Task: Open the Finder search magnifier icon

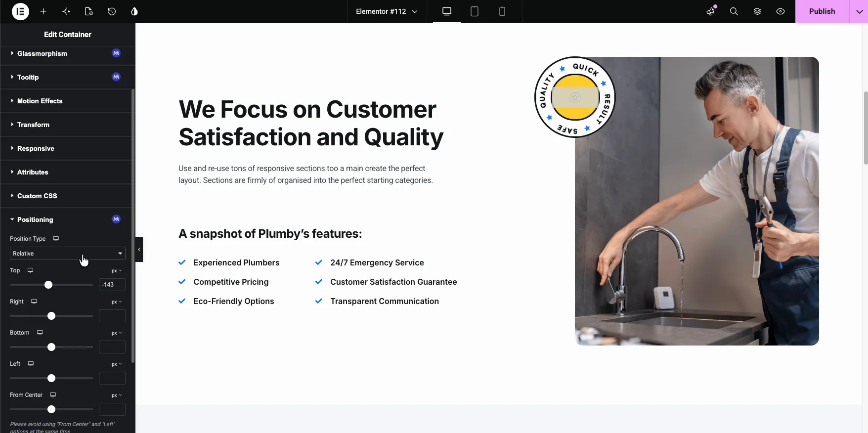Action: [734, 11]
